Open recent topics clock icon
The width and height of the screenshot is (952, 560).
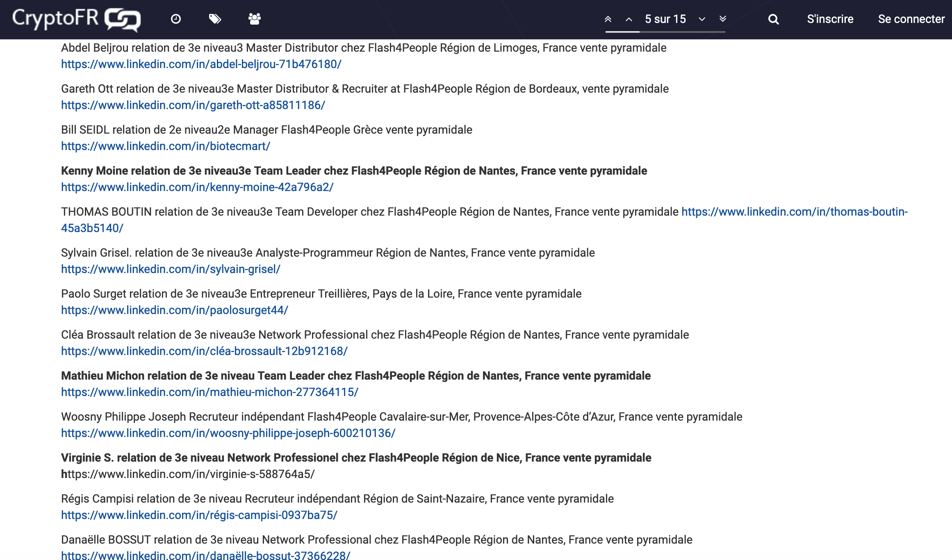[176, 19]
